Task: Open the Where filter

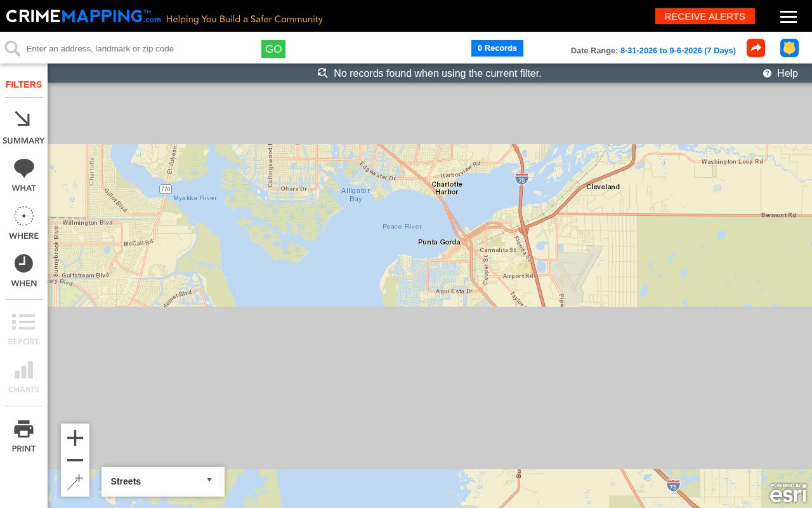Action: tap(23, 223)
